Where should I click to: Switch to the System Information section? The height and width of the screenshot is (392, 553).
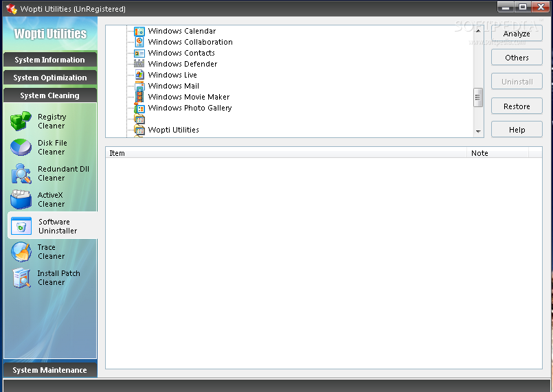point(49,60)
